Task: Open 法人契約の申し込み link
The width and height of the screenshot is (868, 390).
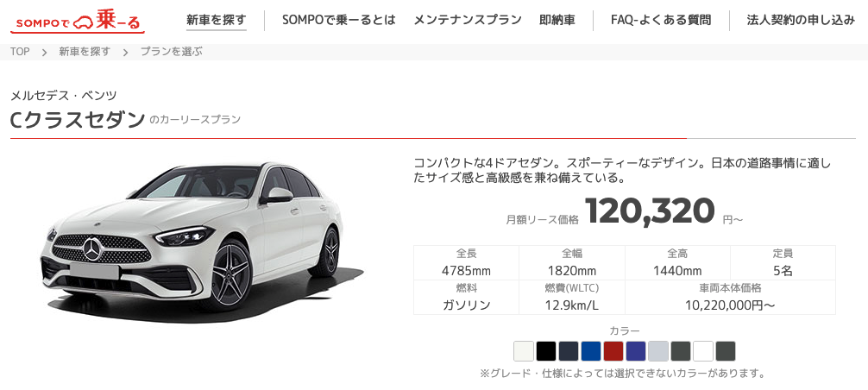Action: (801, 21)
